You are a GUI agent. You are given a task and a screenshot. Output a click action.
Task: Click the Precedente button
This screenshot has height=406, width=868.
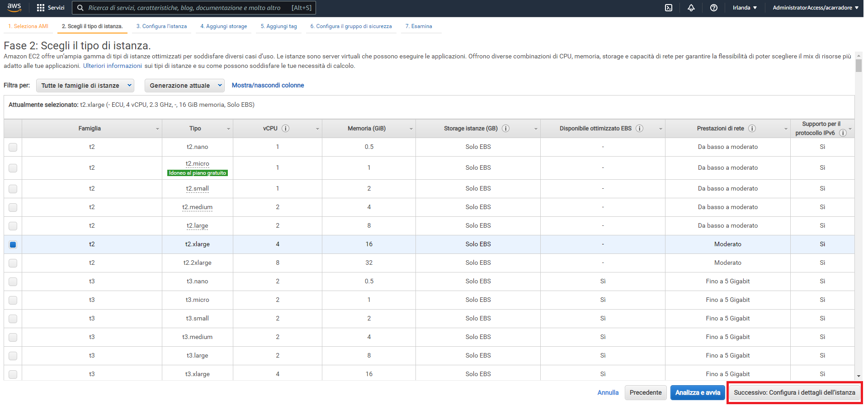tap(646, 392)
